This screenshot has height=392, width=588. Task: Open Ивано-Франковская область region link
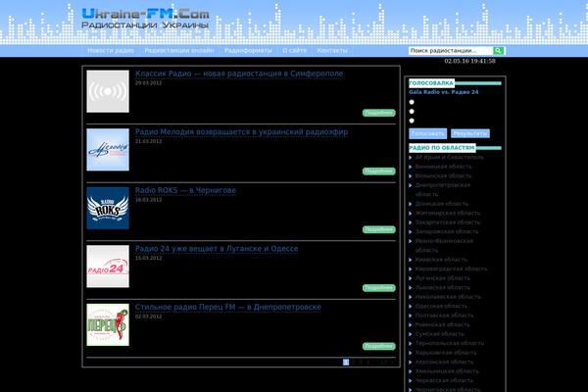point(444,246)
